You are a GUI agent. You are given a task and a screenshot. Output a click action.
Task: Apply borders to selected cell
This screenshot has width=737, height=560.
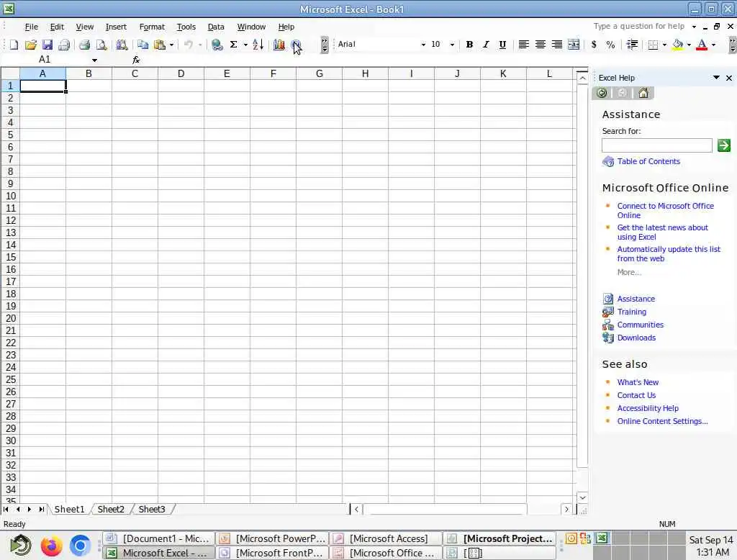click(x=653, y=45)
